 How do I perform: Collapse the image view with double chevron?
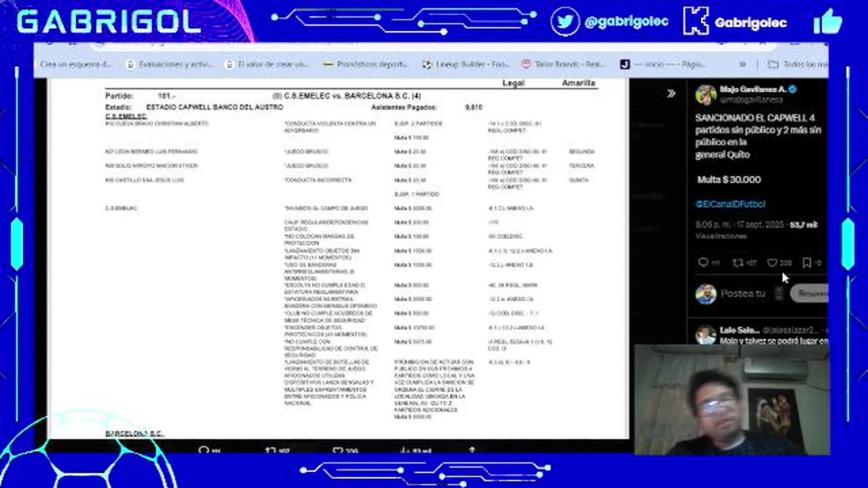[671, 94]
